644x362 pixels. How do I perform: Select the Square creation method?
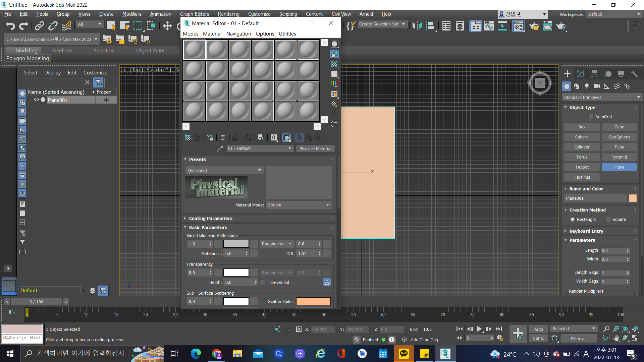pyautogui.click(x=608, y=219)
